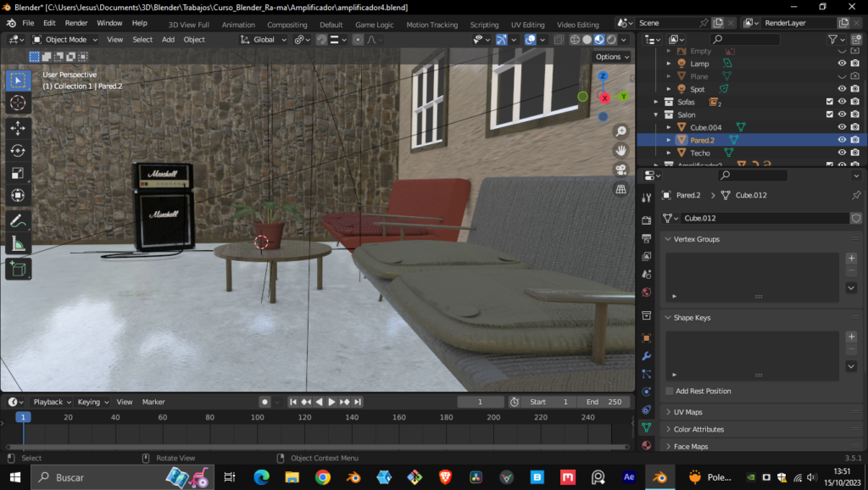Open the Tool properties tab
The image size is (868, 490).
646,198
